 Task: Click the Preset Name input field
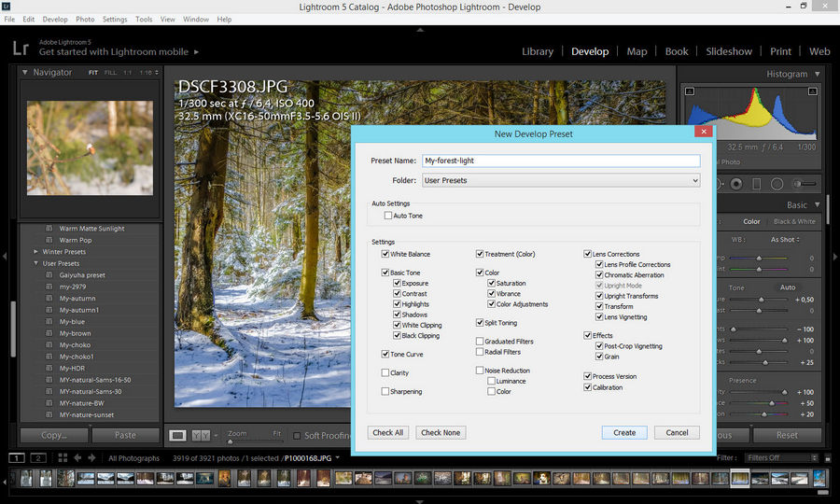click(x=561, y=161)
